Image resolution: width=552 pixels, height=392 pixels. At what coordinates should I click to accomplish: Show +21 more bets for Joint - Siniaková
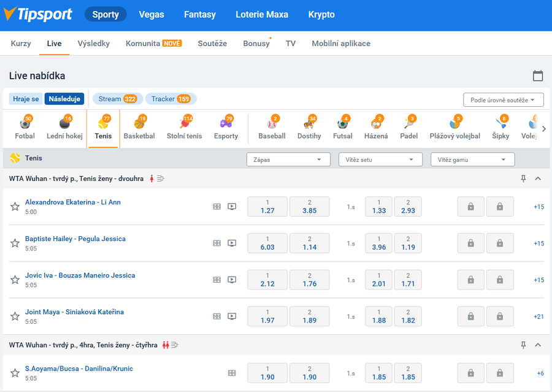click(x=538, y=317)
